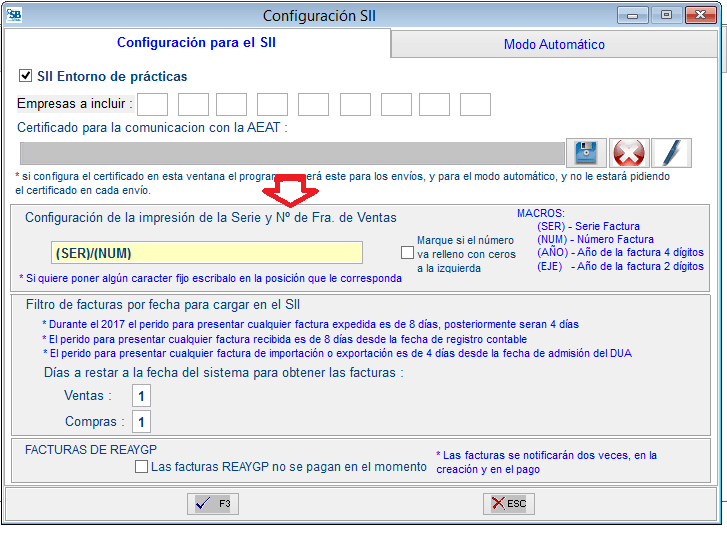Screen dimensions: 727x534
Task: Click the sixth Empresas a incluir box
Action: (355, 104)
